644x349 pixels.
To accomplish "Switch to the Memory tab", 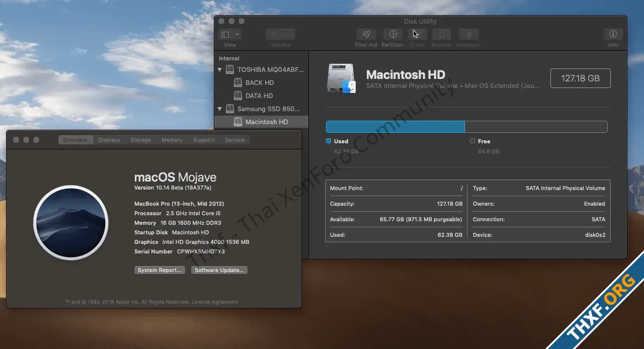I will (x=172, y=140).
